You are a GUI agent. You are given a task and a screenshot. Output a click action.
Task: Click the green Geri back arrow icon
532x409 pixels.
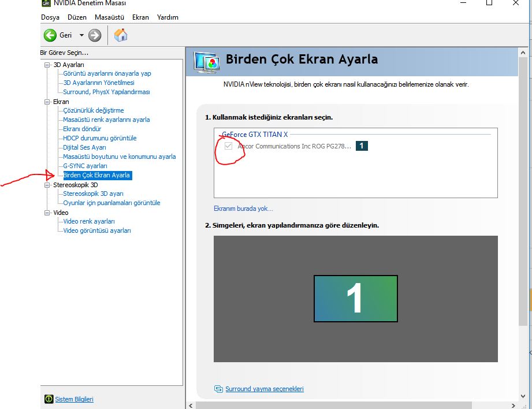(x=50, y=35)
